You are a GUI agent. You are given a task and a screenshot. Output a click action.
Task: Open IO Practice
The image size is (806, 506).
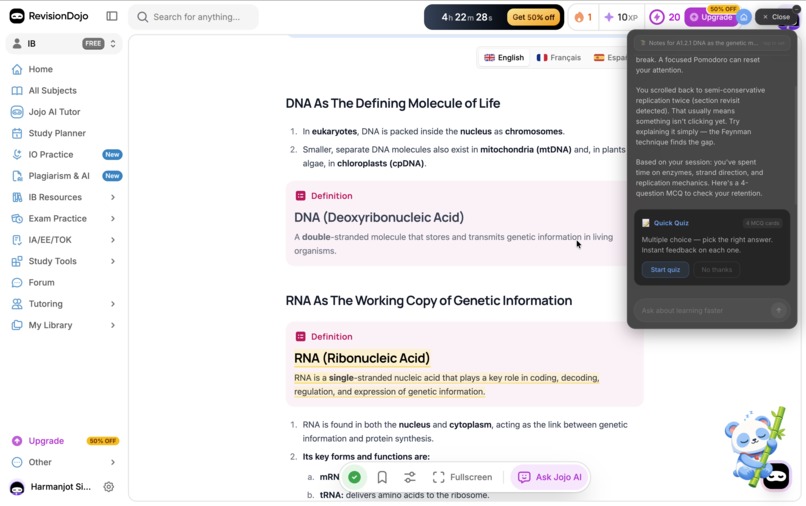click(64, 154)
